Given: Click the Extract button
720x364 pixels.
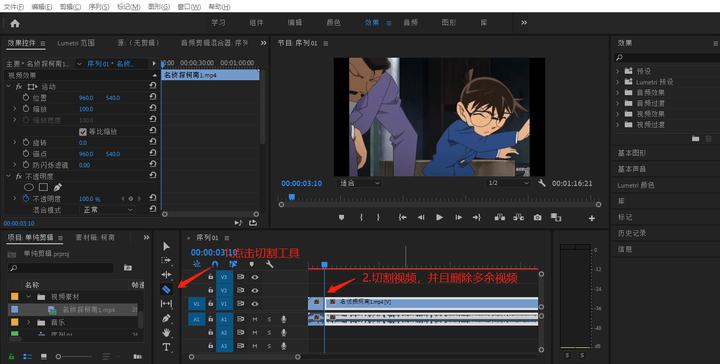Looking at the screenshot, I should click(x=518, y=218).
